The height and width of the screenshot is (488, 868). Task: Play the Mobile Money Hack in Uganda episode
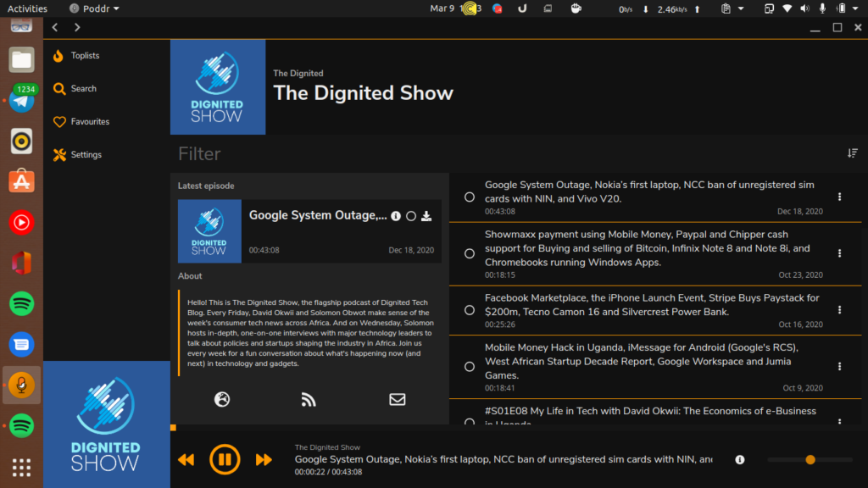(642, 361)
